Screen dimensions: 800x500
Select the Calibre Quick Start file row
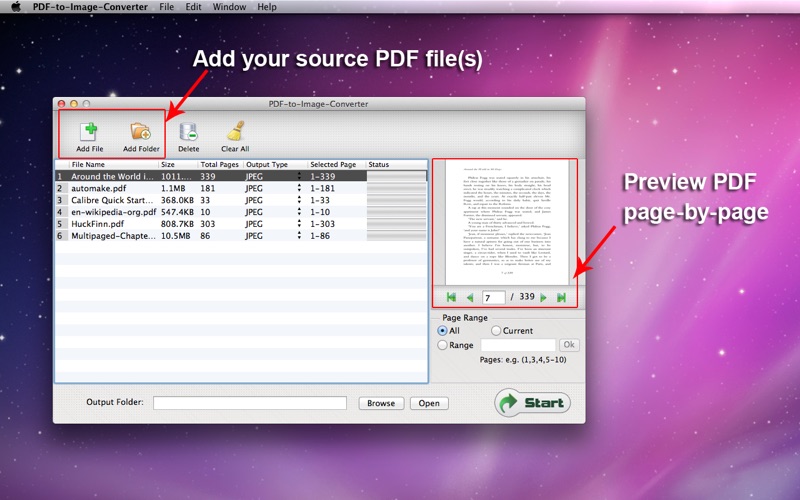pos(241,200)
